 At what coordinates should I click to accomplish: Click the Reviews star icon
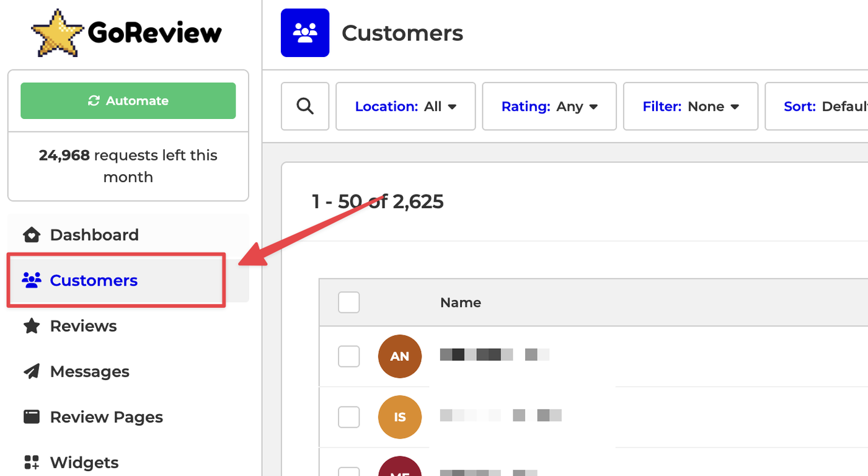[32, 326]
